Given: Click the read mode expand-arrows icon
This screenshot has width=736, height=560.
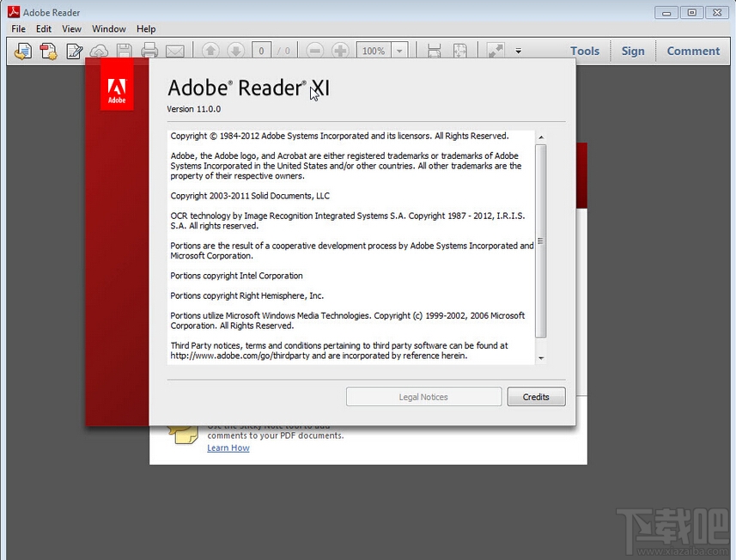Looking at the screenshot, I should point(496,51).
